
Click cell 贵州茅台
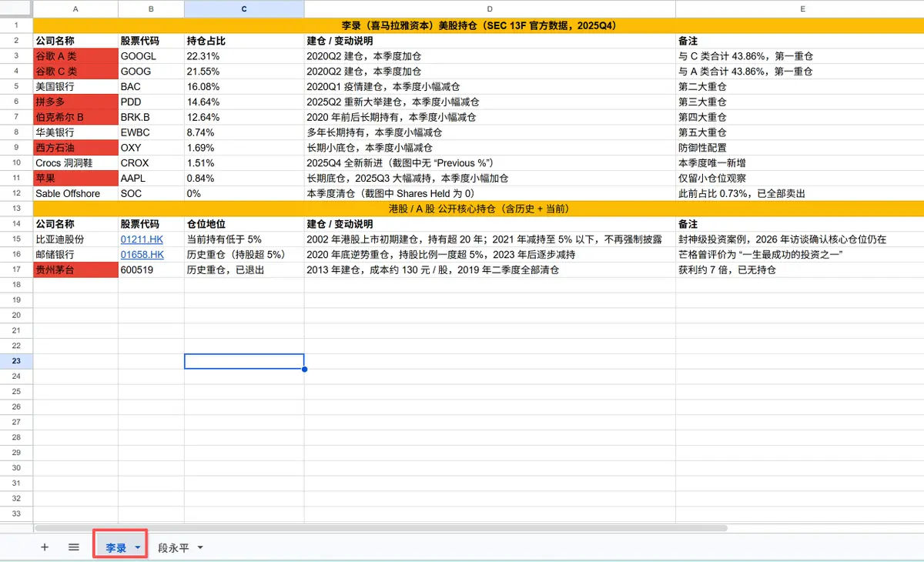tap(75, 269)
